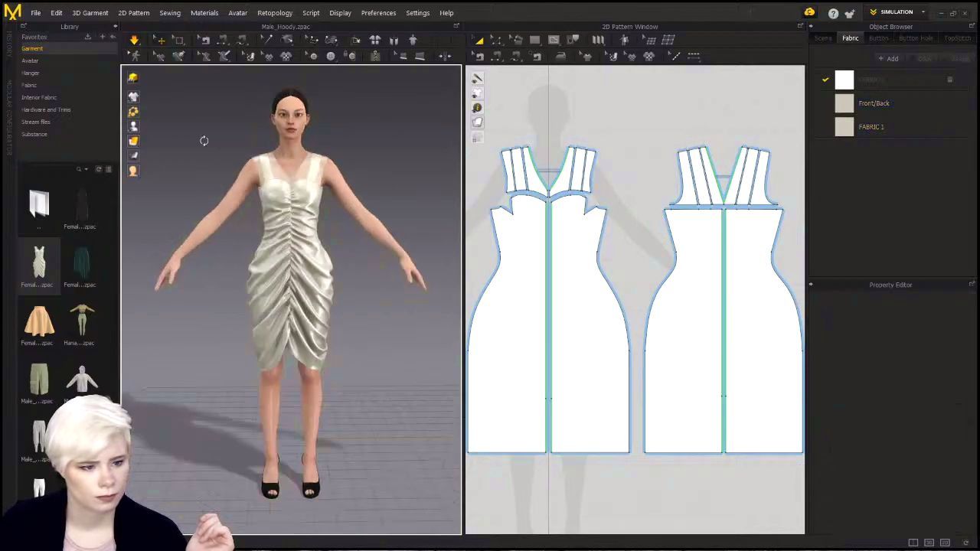Click the avatar head display icon
The height and width of the screenshot is (551, 980).
[x=133, y=171]
